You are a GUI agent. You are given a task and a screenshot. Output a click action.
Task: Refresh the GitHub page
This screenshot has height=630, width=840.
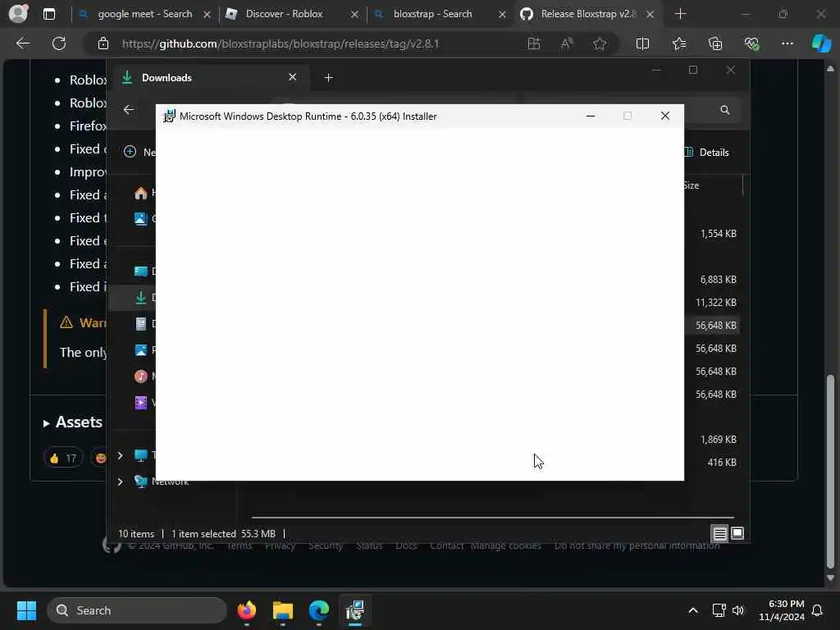coord(59,43)
